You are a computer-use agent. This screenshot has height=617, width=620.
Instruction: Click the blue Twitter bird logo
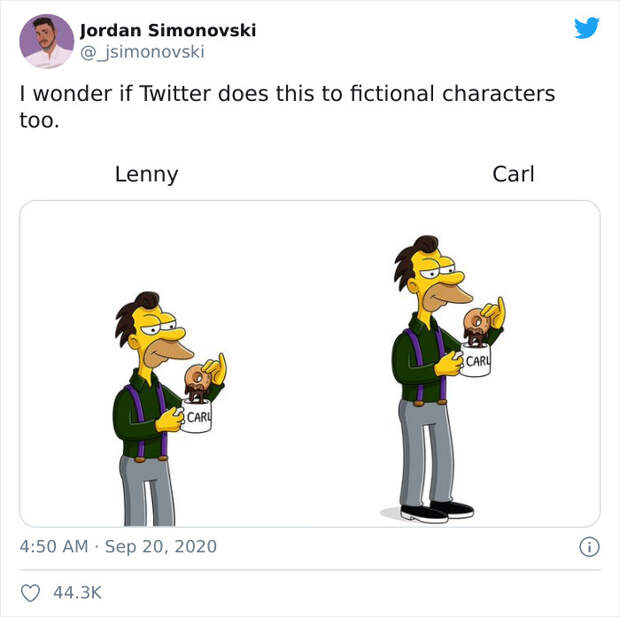(586, 28)
